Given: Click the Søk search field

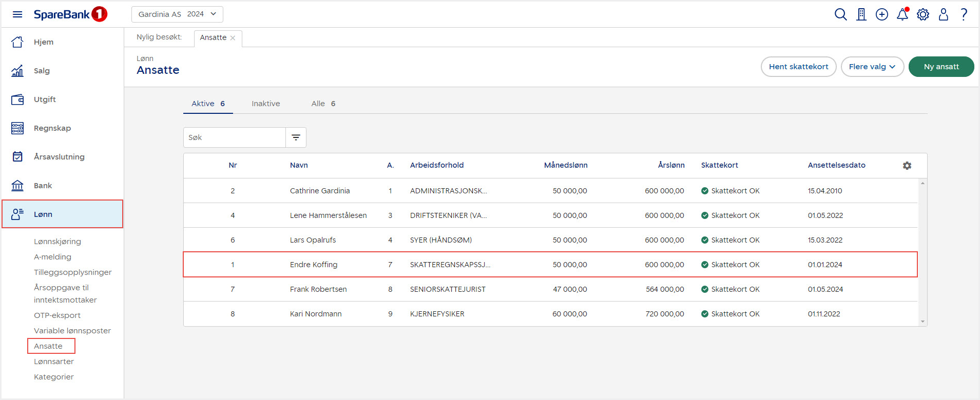Looking at the screenshot, I should pyautogui.click(x=235, y=137).
